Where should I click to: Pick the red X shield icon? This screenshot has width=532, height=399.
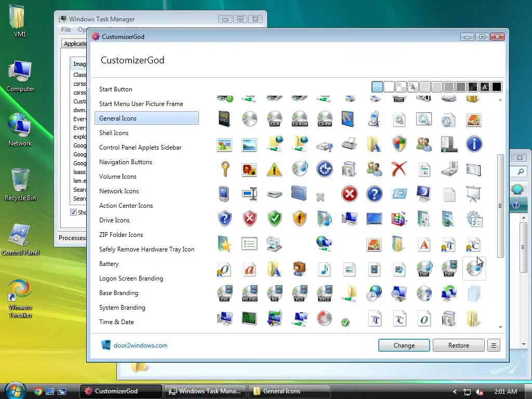click(250, 219)
